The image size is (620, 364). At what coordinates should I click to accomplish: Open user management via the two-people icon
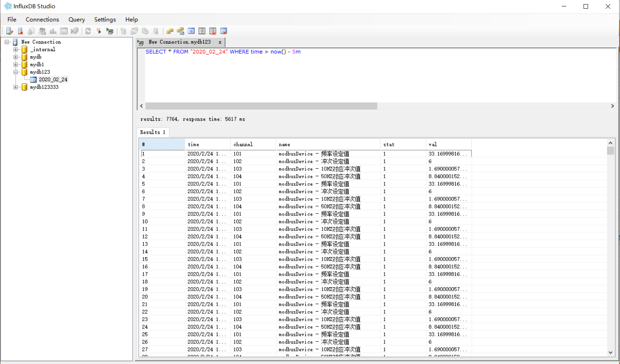click(42, 31)
